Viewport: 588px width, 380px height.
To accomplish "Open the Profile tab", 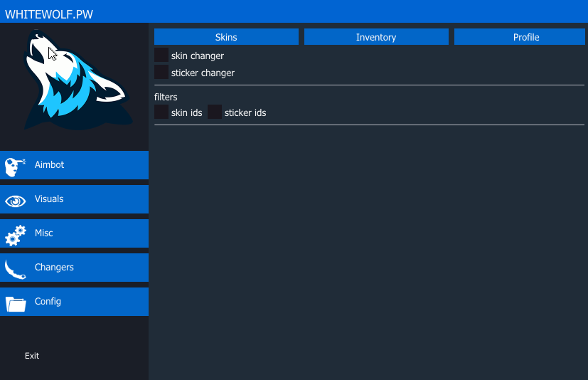I will 519,37.
